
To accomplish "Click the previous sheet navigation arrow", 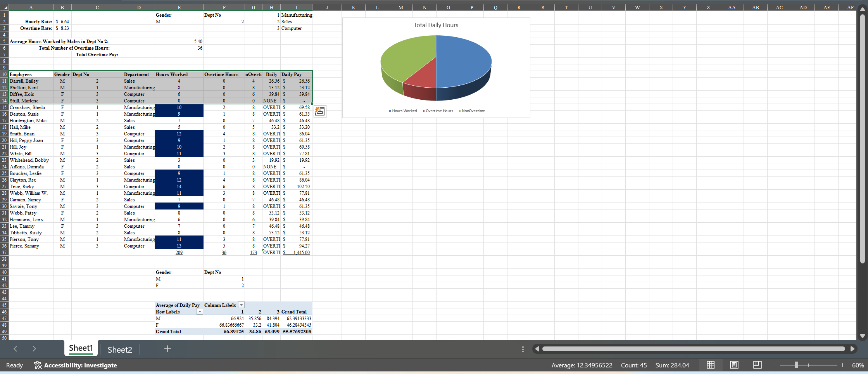I will click(x=16, y=349).
